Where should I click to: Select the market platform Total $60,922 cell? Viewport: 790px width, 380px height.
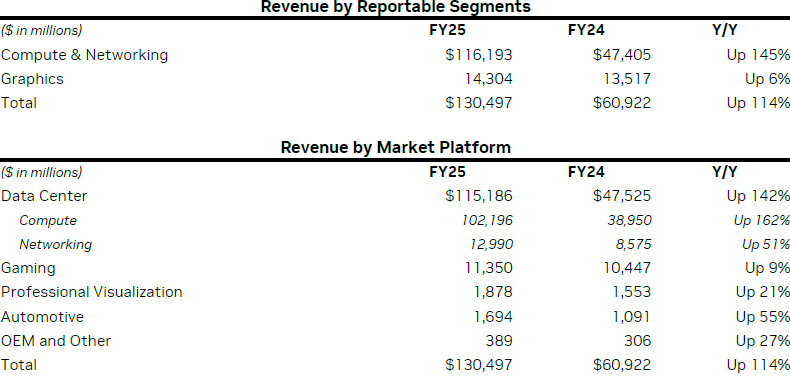pos(622,364)
